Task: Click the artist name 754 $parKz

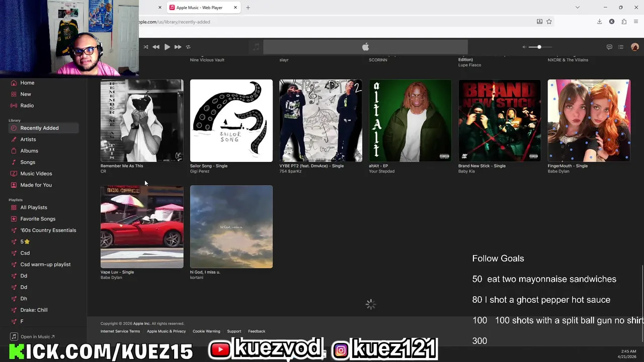Action: tap(290, 171)
